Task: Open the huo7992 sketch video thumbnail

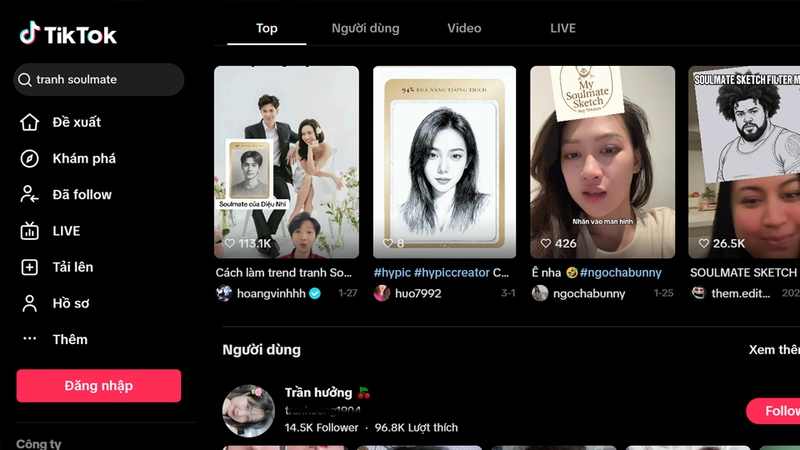Action: point(444,162)
